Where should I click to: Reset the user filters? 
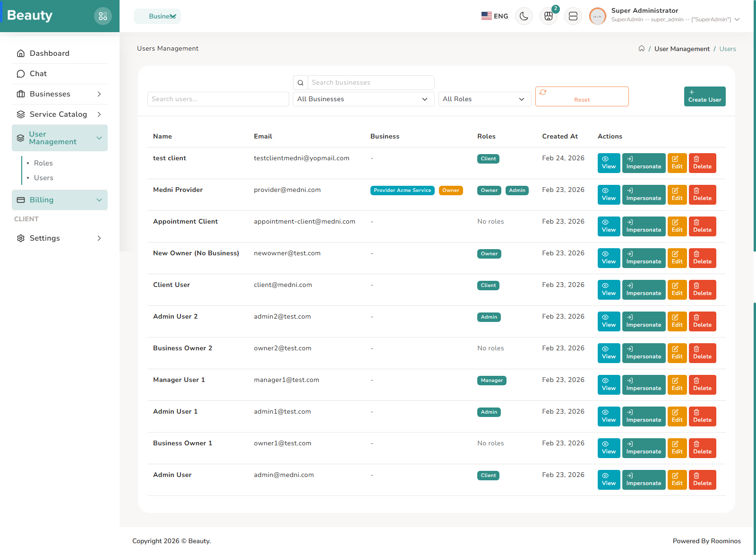point(582,96)
